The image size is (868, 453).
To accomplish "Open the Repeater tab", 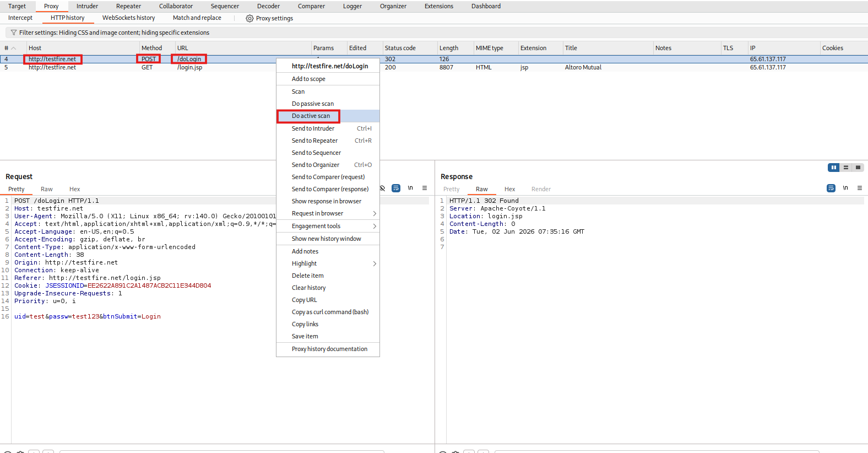I will coord(128,6).
